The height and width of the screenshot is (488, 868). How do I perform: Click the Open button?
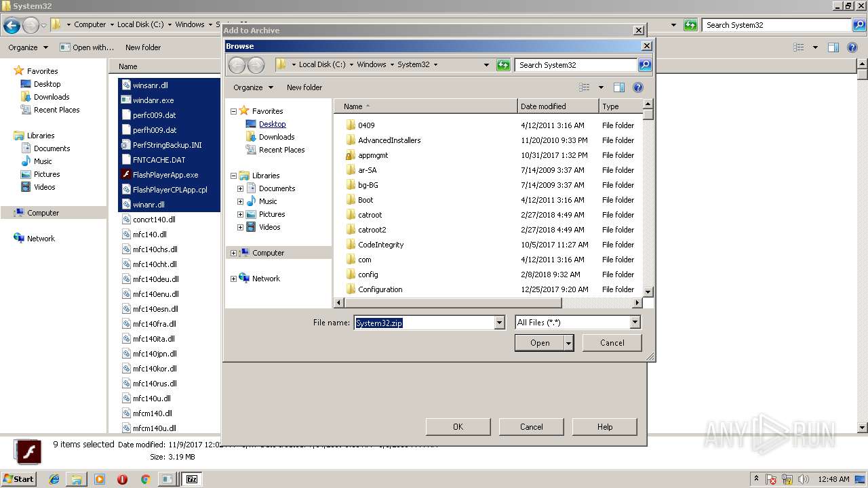pyautogui.click(x=540, y=343)
